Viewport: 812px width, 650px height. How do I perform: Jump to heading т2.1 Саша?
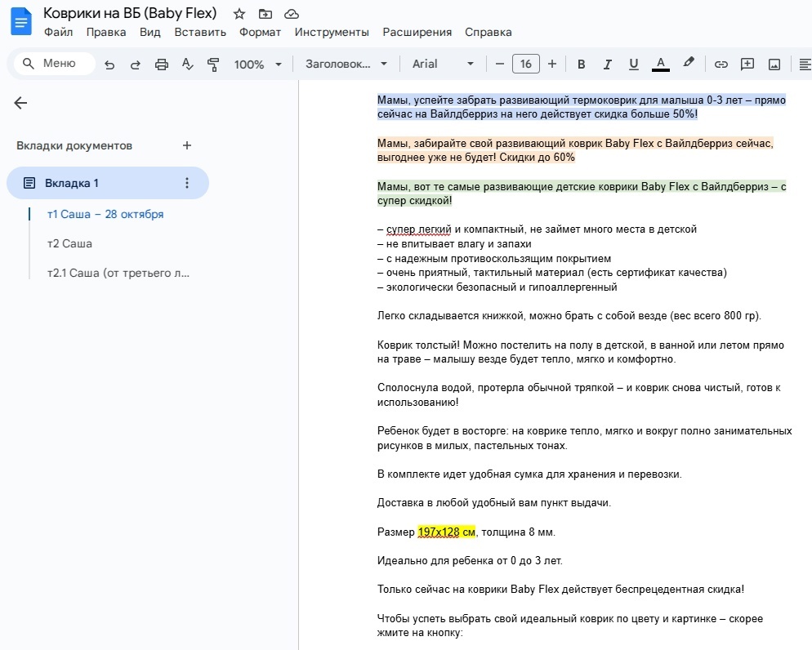point(118,273)
